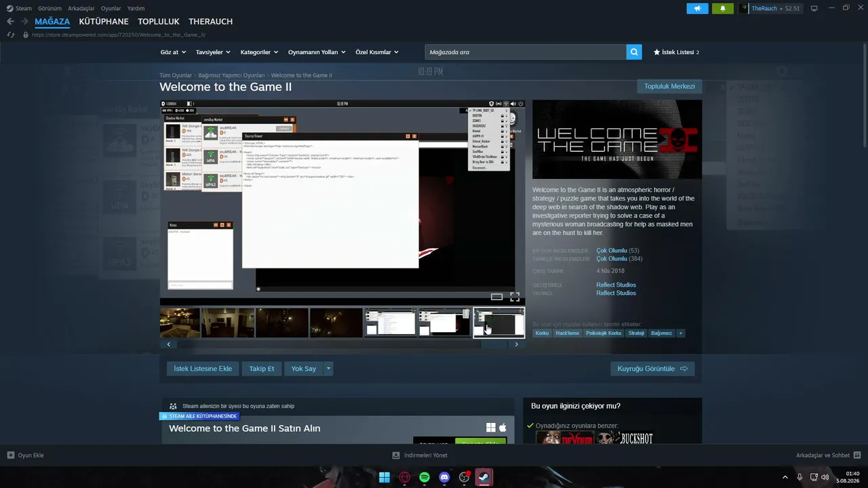Click the plus button after tags
The width and height of the screenshot is (868, 488).
click(x=680, y=333)
